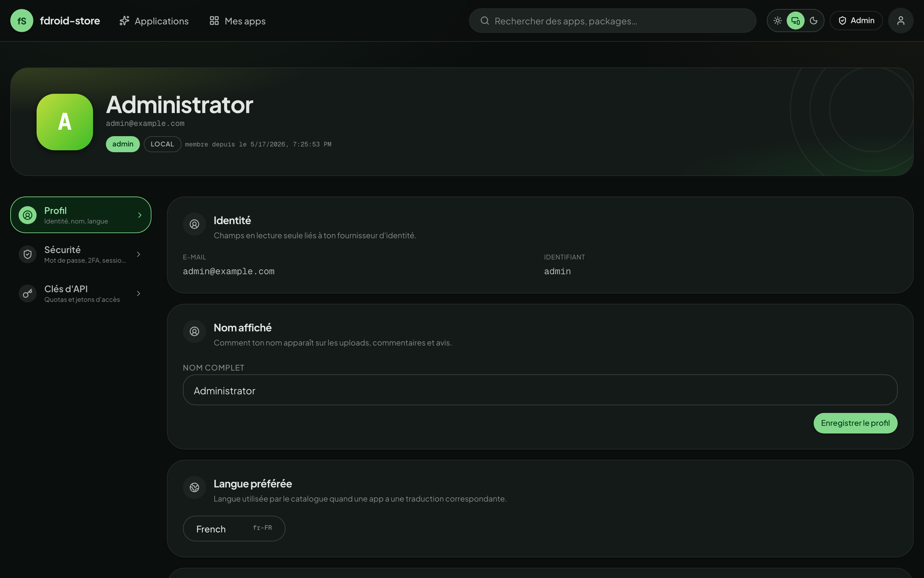Select the system theme monitor icon
This screenshot has width=924, height=578.
point(796,21)
